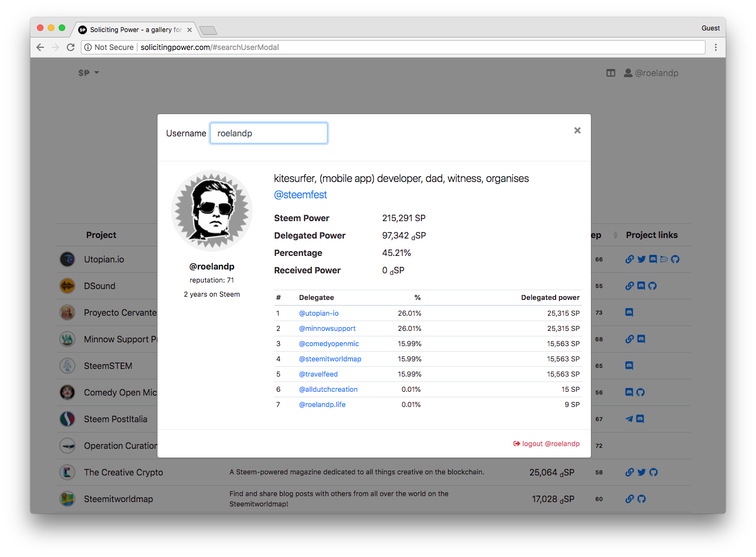Reload the page with the browser refresh icon

coord(71,47)
